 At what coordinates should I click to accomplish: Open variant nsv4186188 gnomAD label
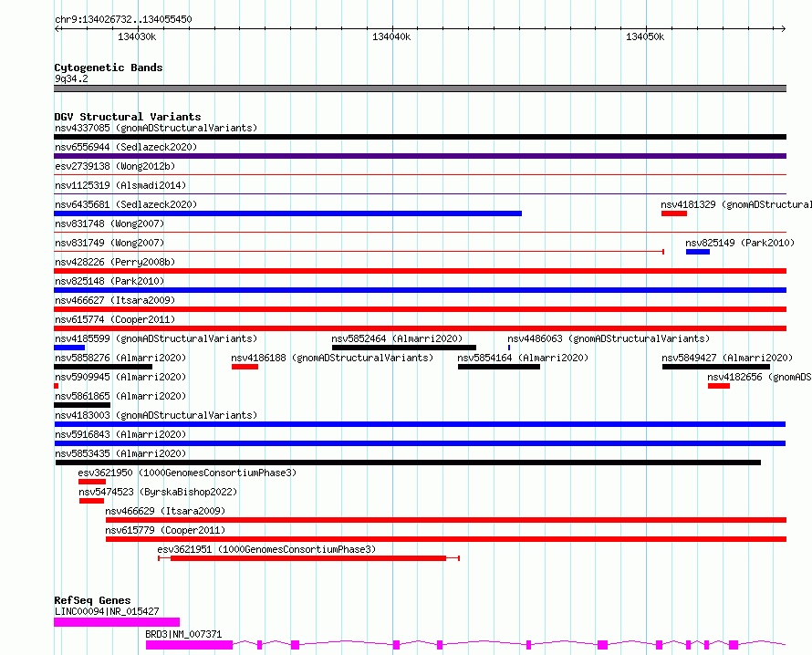(332, 358)
